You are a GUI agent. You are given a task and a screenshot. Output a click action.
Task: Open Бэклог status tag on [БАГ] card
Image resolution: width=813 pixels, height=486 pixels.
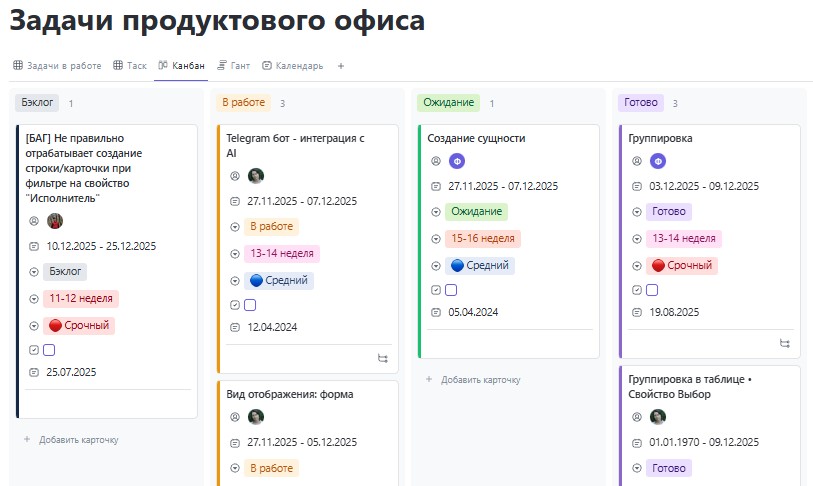[65, 271]
